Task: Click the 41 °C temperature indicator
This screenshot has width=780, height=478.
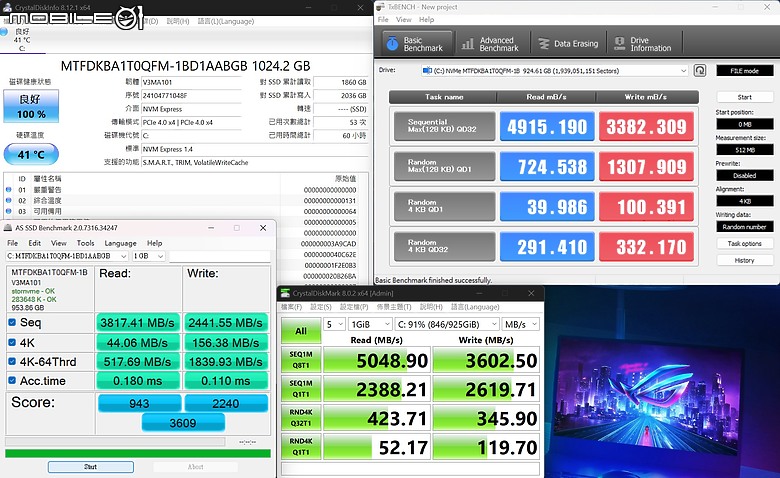Action: [31, 154]
